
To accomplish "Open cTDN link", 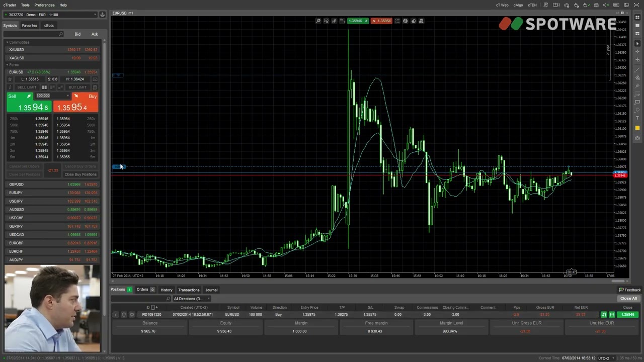I will pos(532,5).
